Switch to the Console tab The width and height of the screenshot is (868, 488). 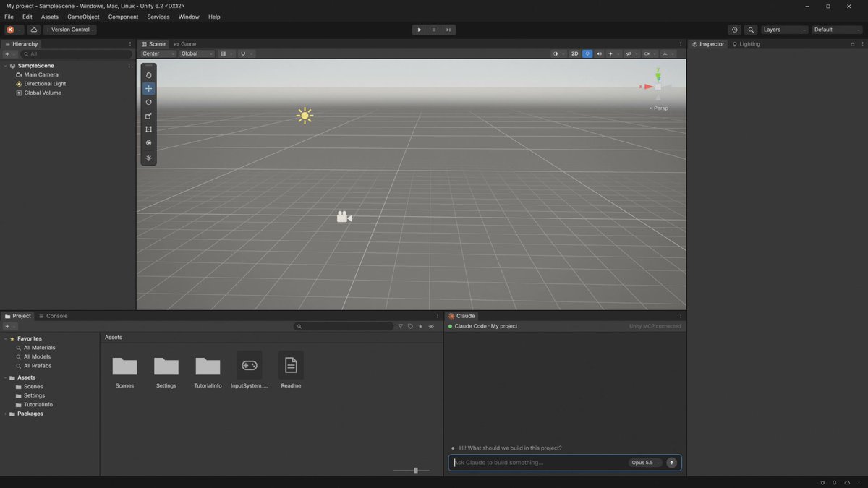coord(53,316)
